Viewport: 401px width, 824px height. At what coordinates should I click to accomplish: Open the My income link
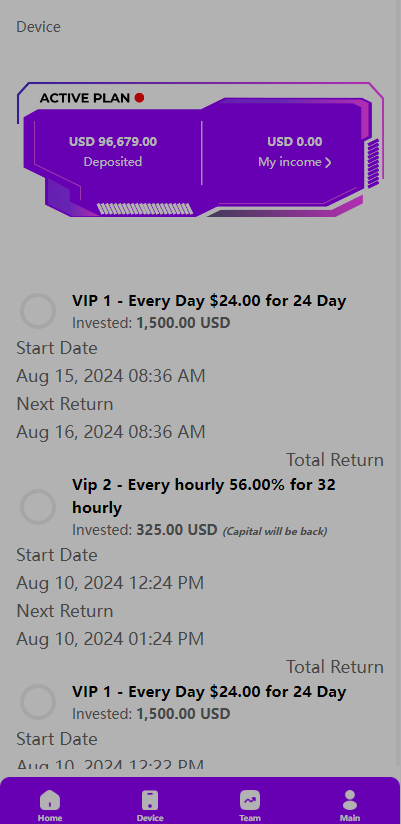click(294, 162)
